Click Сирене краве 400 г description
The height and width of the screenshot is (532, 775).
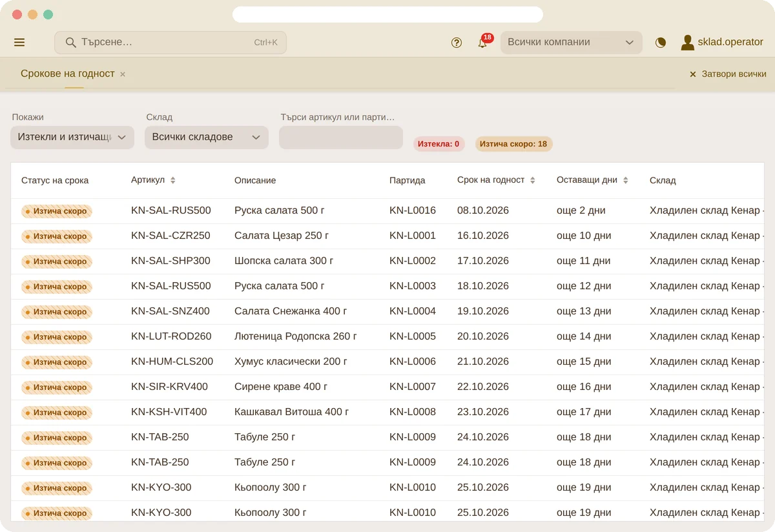[281, 387]
